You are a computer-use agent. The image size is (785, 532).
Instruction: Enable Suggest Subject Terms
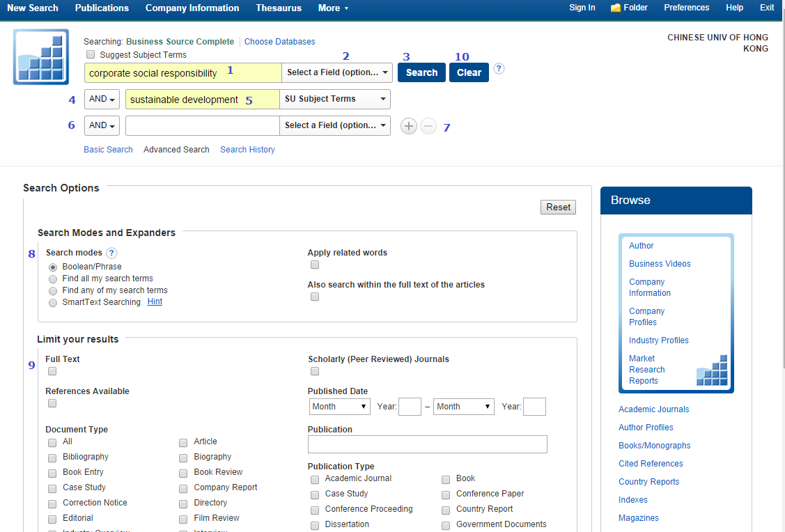(x=91, y=54)
